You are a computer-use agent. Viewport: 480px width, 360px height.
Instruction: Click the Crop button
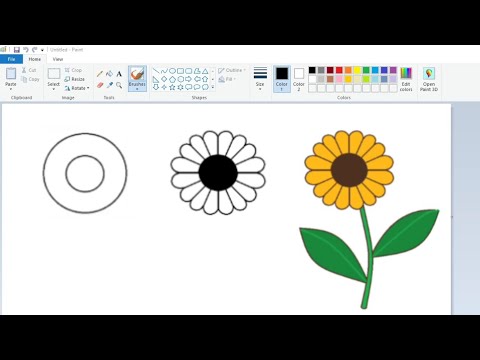73,70
